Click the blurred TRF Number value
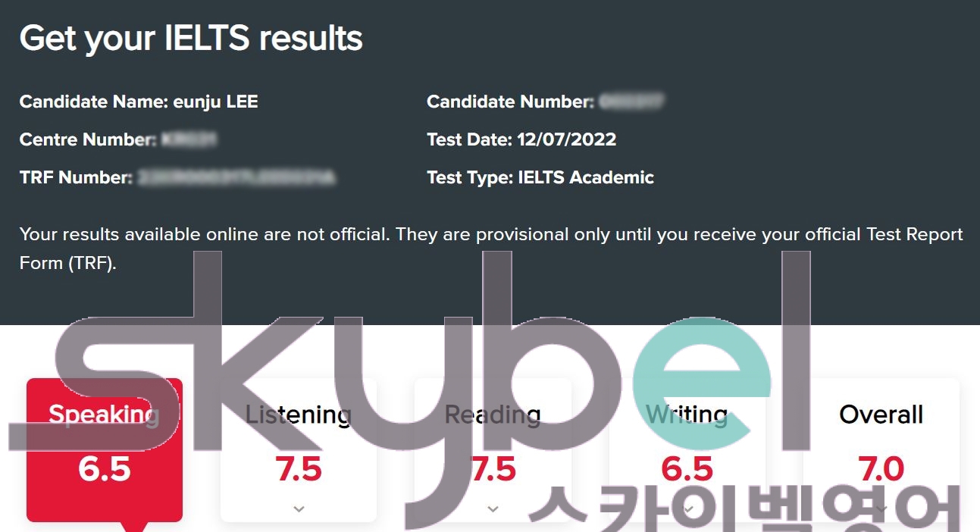 (x=237, y=177)
